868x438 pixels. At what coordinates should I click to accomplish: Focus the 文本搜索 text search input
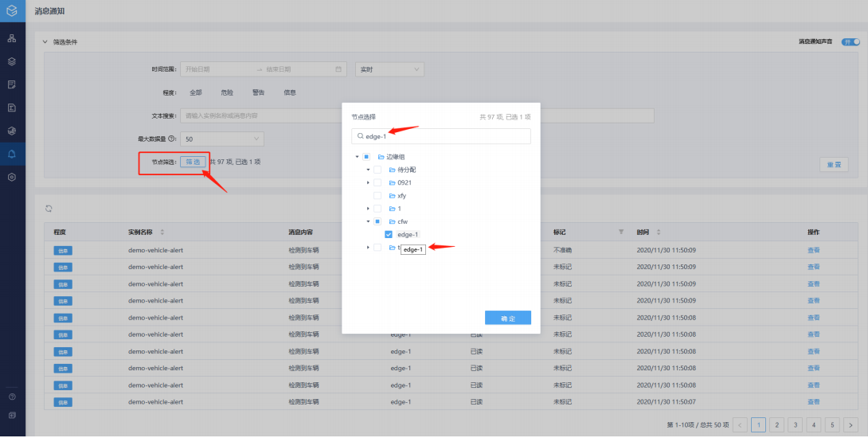coord(416,115)
